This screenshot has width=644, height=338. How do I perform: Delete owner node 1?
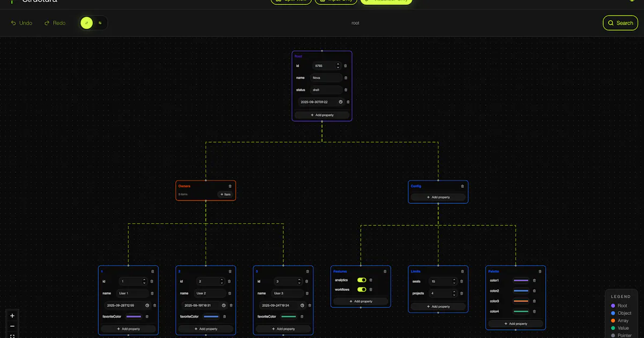pos(152,271)
